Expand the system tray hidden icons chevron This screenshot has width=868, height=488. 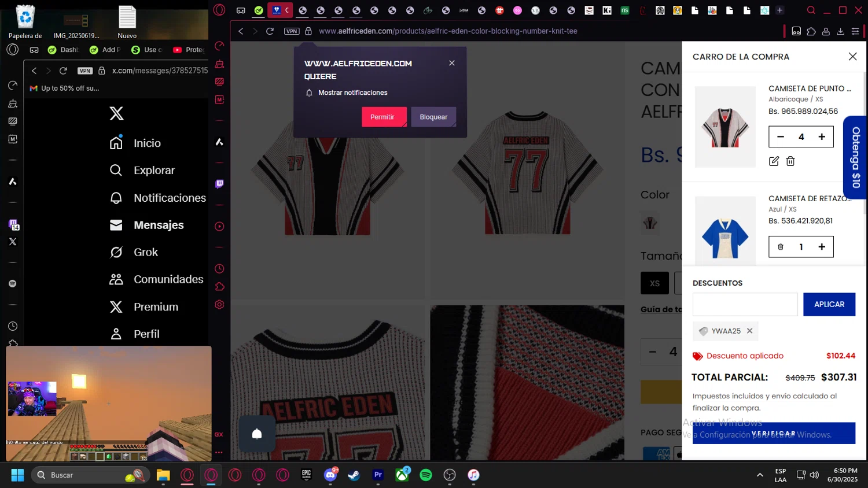click(x=760, y=475)
